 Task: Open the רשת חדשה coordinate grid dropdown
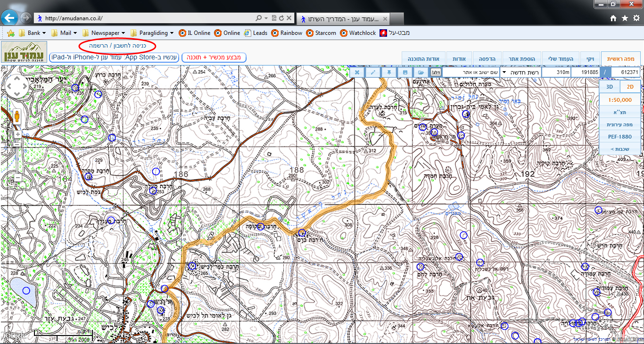(x=520, y=72)
